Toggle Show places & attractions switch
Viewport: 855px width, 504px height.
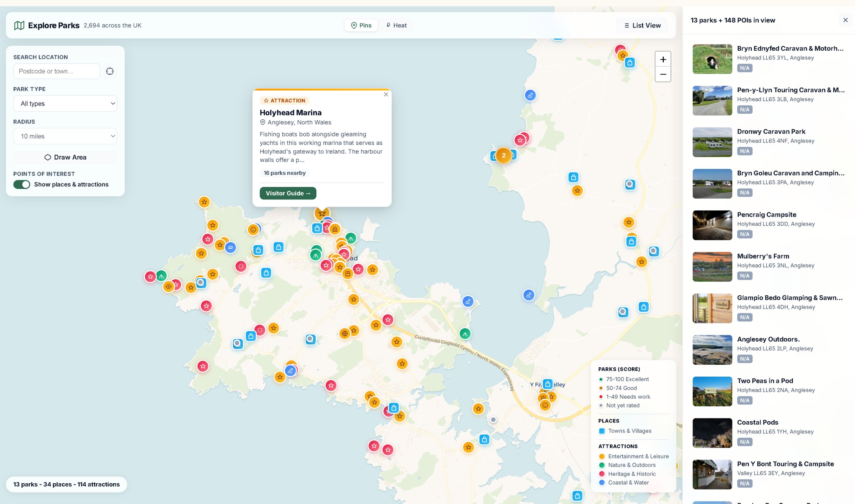[x=22, y=184]
